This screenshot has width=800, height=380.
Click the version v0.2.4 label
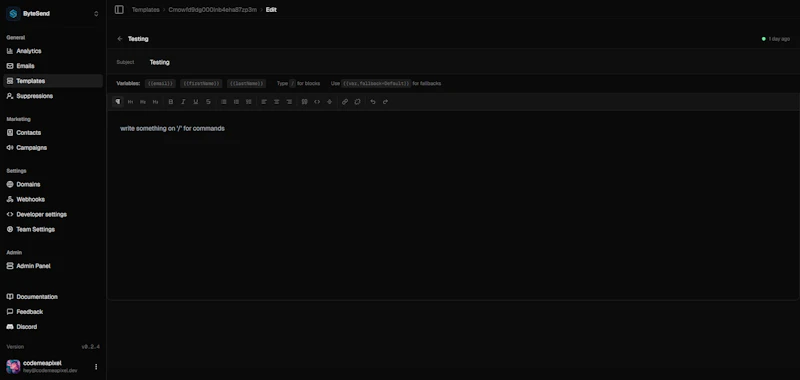click(90, 347)
